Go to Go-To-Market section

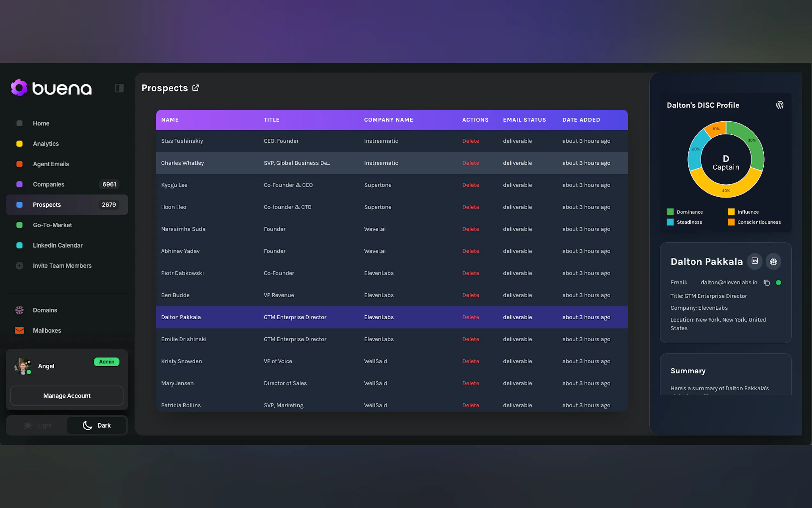[x=52, y=225]
